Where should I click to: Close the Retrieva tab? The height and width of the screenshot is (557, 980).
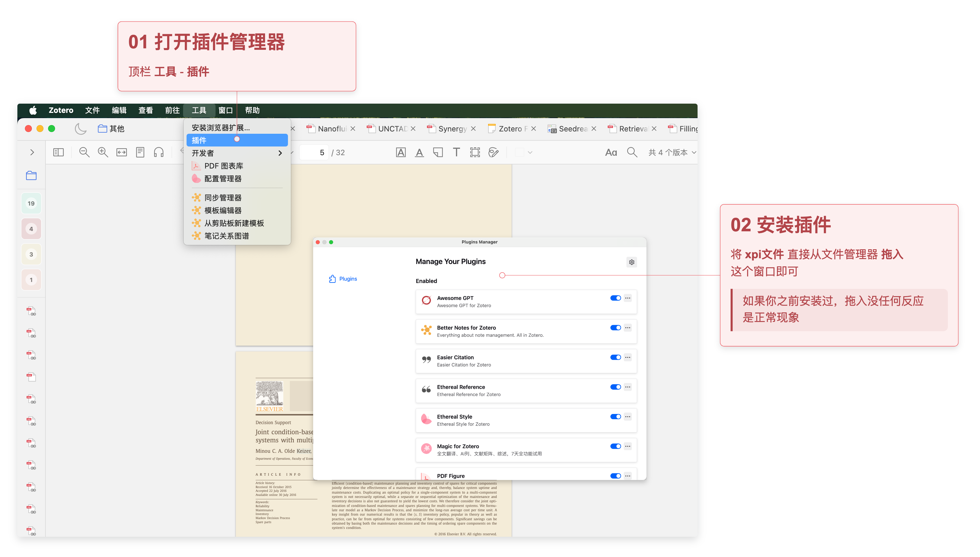(654, 129)
